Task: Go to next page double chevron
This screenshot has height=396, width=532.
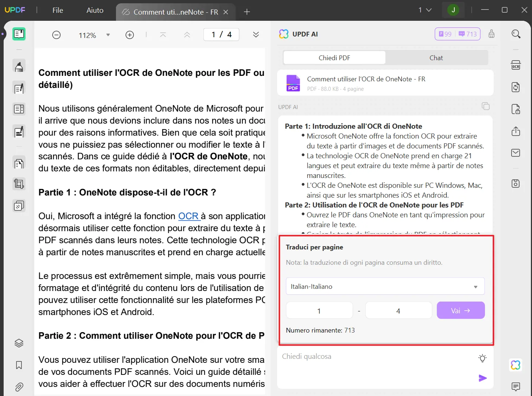Action: (x=256, y=35)
